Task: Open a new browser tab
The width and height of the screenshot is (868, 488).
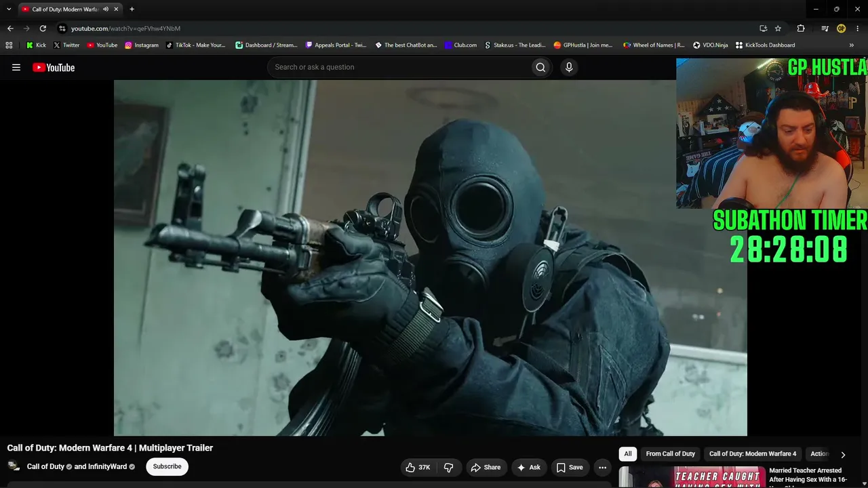Action: pyautogui.click(x=132, y=9)
